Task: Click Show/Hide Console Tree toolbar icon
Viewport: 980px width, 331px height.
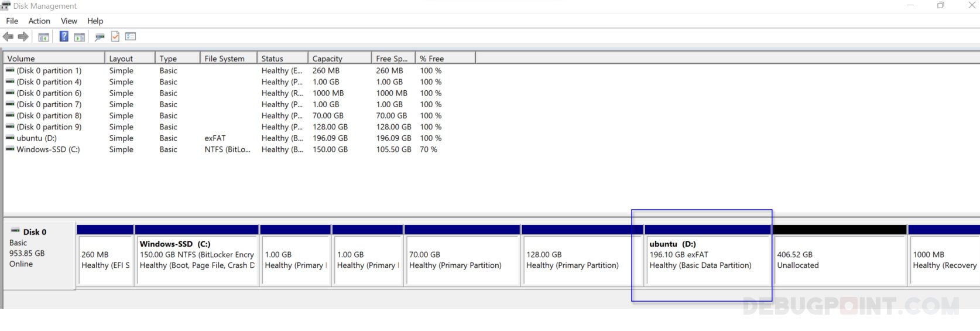Action: point(44,37)
